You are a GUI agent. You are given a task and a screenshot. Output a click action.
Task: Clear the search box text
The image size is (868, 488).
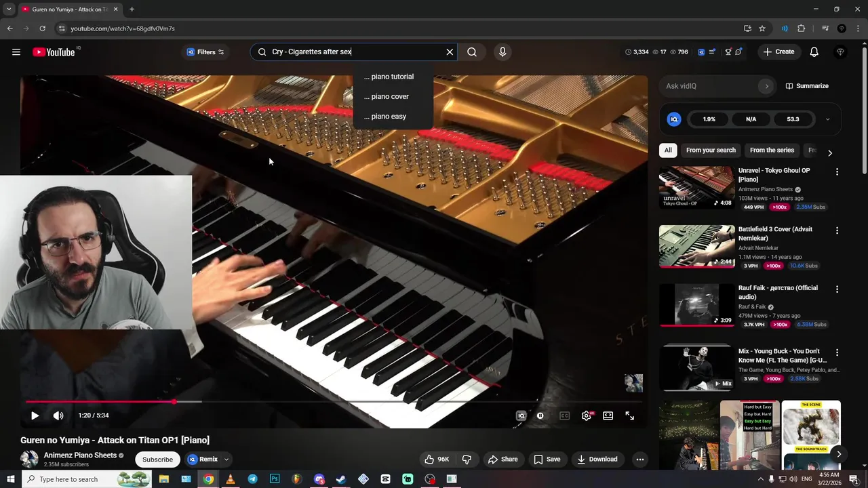450,52
